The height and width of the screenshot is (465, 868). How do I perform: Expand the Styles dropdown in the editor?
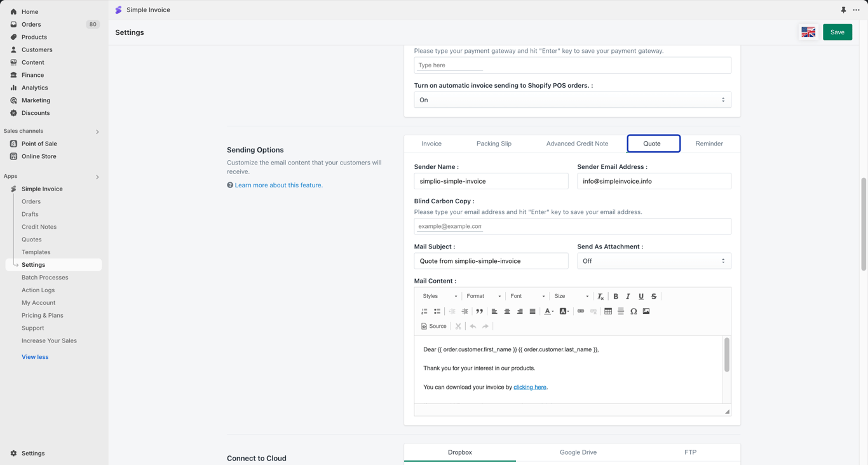click(x=440, y=296)
